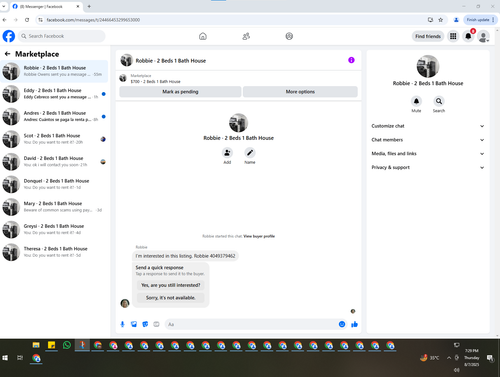The width and height of the screenshot is (500, 377).
Task: Open the Home feed icon
Action: coord(203,36)
